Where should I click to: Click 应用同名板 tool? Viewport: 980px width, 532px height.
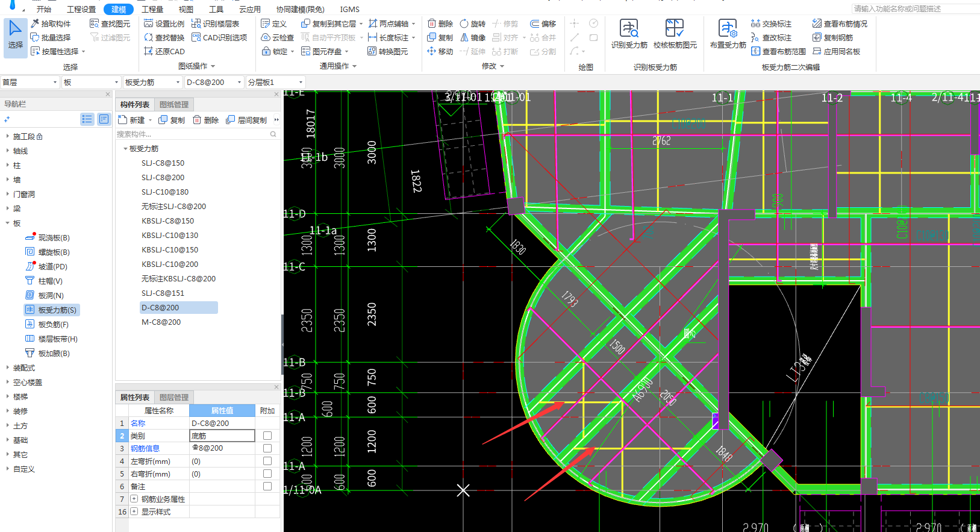tap(837, 51)
